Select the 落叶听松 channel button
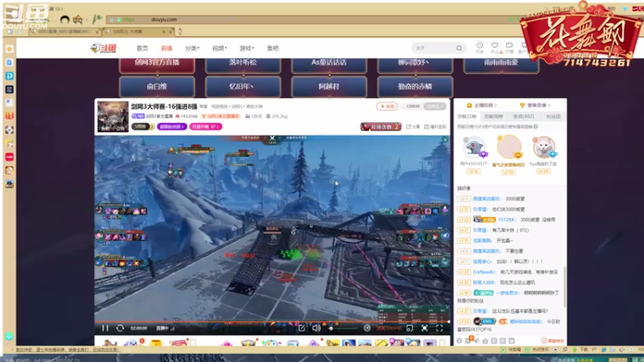644x362 pixels. pos(243,64)
